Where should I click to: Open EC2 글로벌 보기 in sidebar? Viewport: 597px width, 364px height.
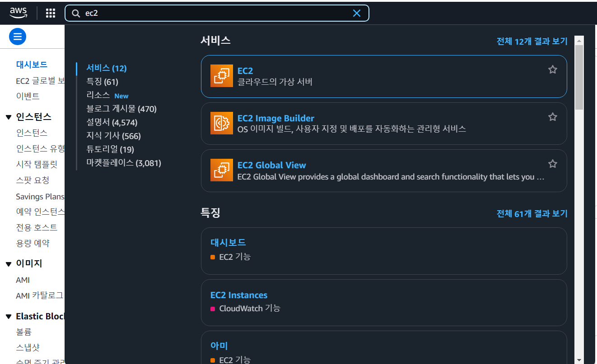40,81
